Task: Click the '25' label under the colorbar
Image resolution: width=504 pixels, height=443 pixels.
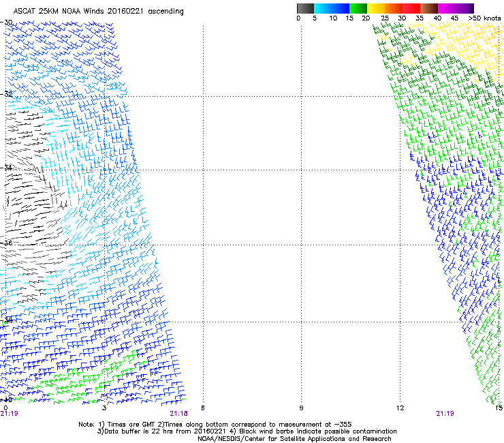Action: 385,18
